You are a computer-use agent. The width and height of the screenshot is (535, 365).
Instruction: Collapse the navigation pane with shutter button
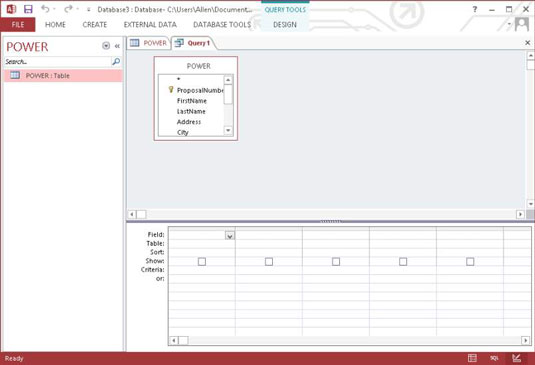coord(117,46)
